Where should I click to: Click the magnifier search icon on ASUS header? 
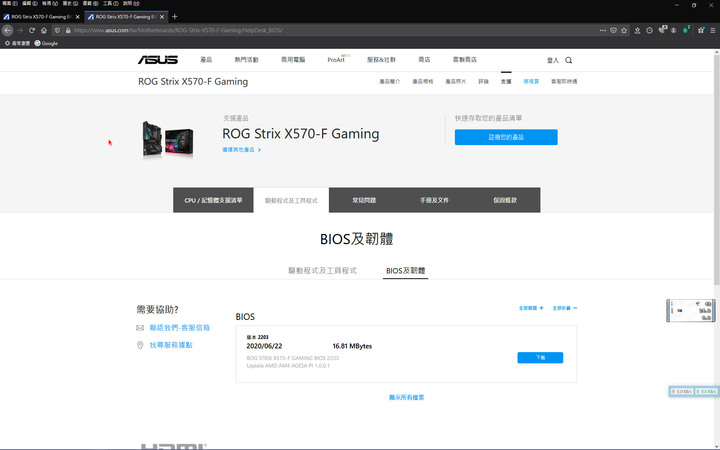tap(568, 60)
